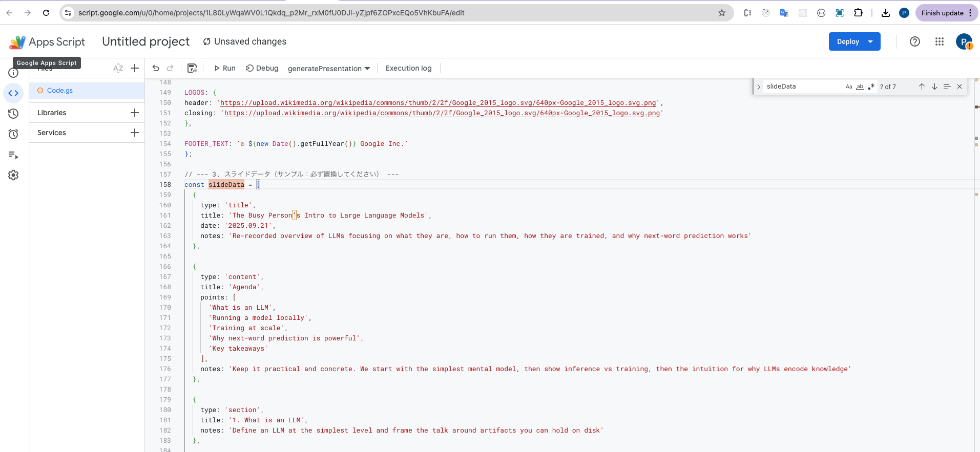Click the Save project icon

192,68
